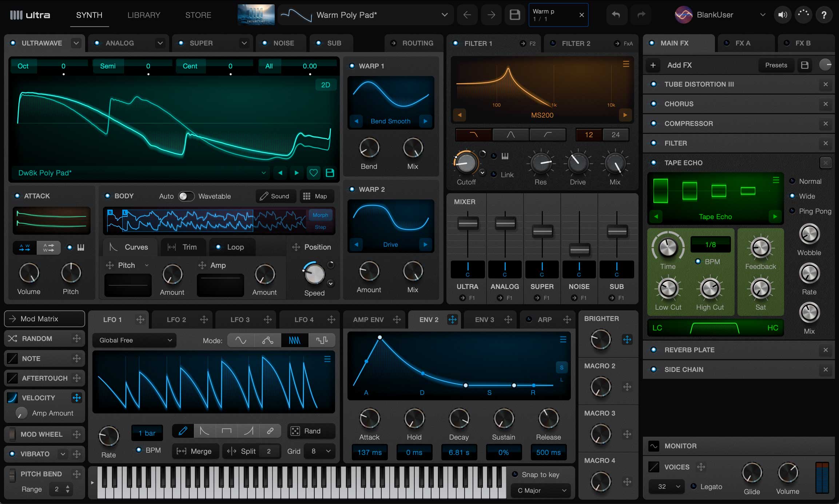Select the pencil draw mode in LFO 1

(183, 430)
